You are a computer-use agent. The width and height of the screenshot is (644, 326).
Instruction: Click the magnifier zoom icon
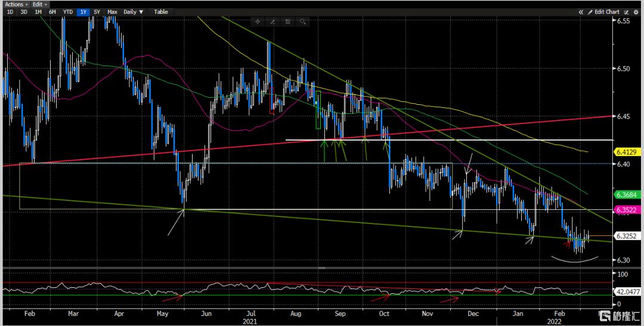(x=303, y=21)
